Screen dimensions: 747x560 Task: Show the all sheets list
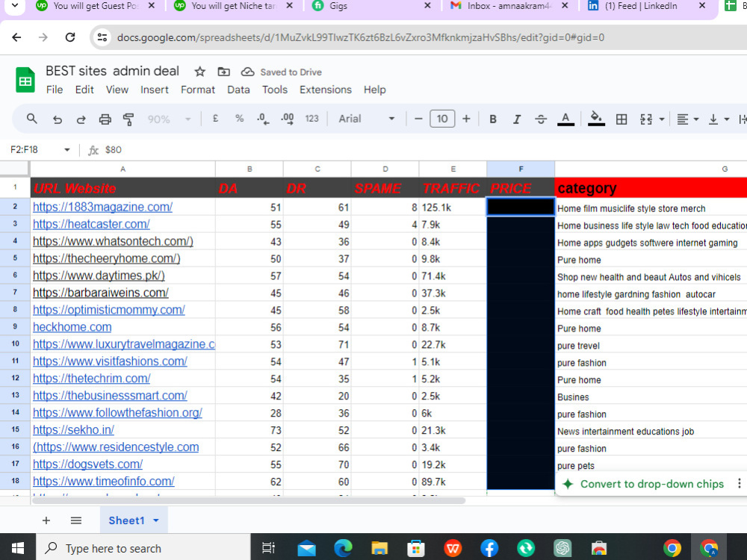click(x=75, y=520)
